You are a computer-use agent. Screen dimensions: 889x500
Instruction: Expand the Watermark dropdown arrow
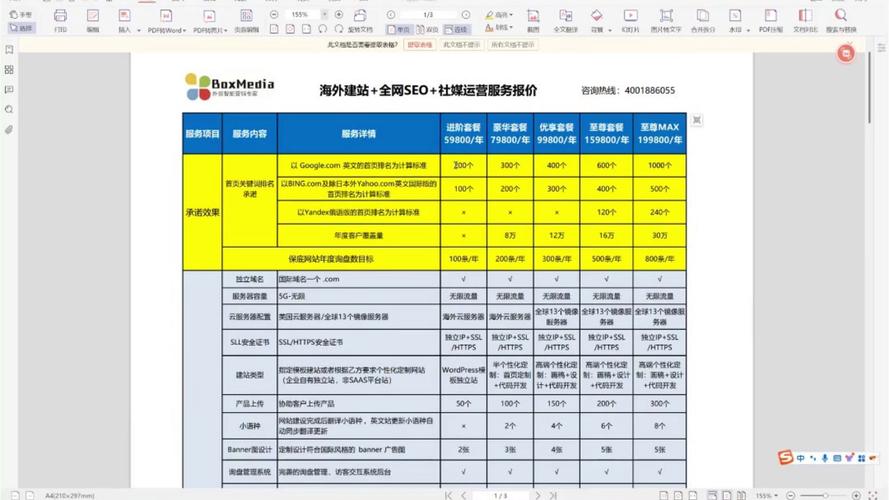click(748, 30)
